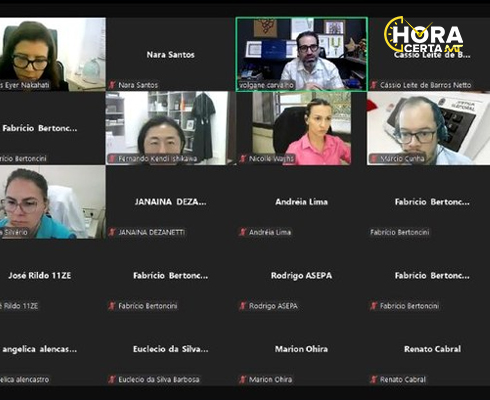Select the Silvério video tile
Viewport: 490px width, 400px height.
[x=53, y=202]
